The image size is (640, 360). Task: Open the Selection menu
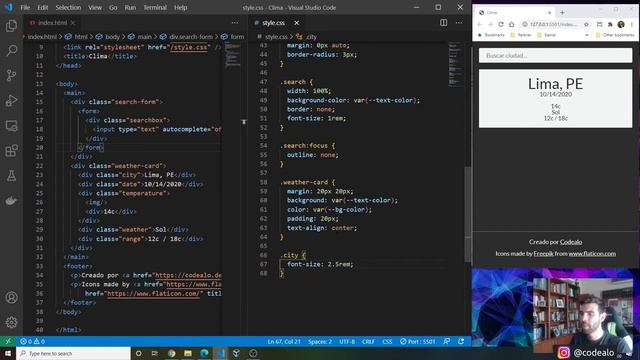pyautogui.click(x=68, y=7)
